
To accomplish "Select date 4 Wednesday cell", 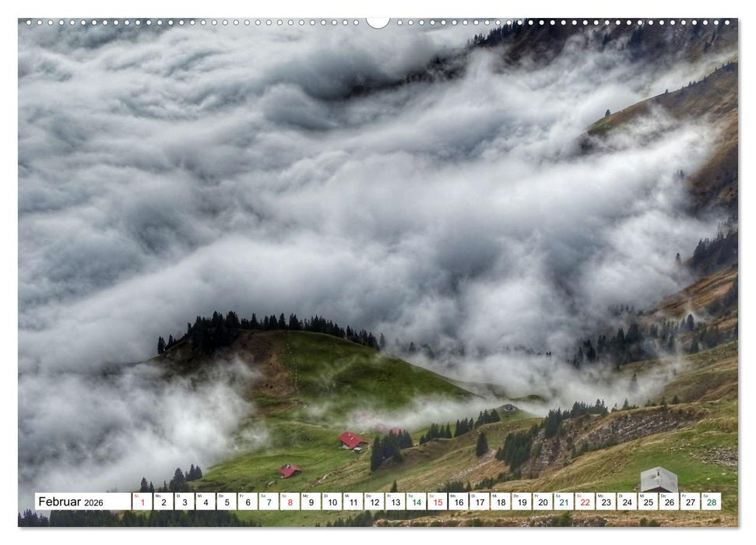I will click(205, 502).
